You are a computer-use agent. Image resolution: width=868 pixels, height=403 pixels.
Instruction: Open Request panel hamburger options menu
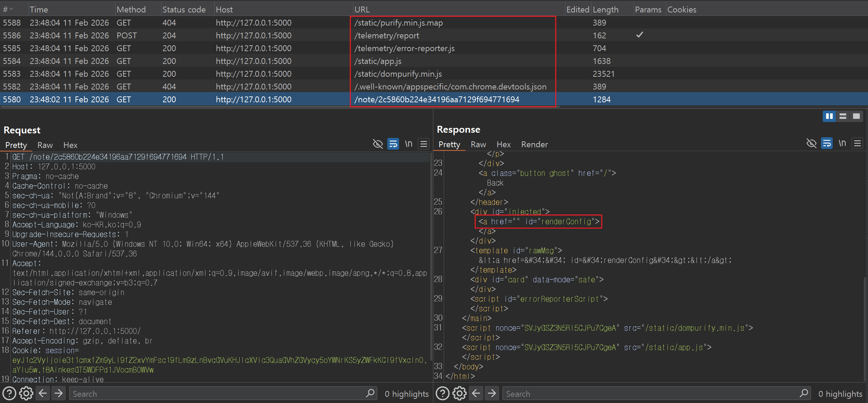[424, 144]
